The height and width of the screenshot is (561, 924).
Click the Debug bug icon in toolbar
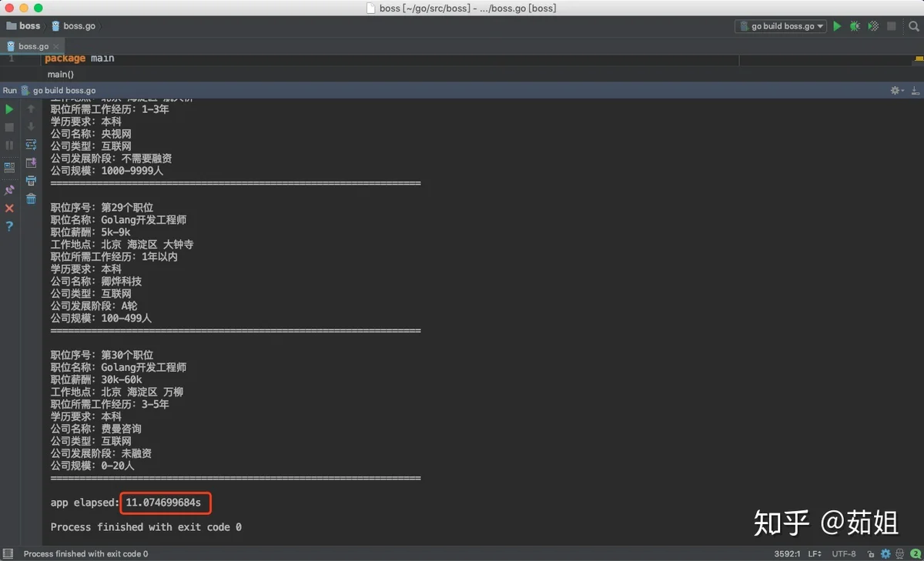pos(855,26)
